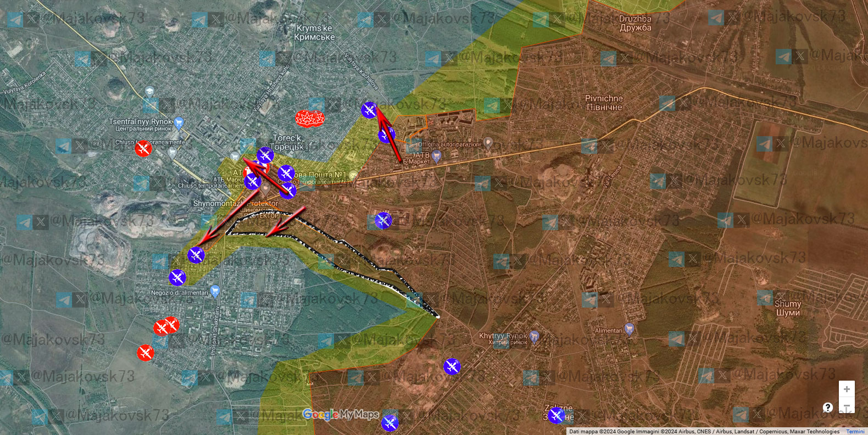Click the map data copyright attribution text

coord(704,432)
